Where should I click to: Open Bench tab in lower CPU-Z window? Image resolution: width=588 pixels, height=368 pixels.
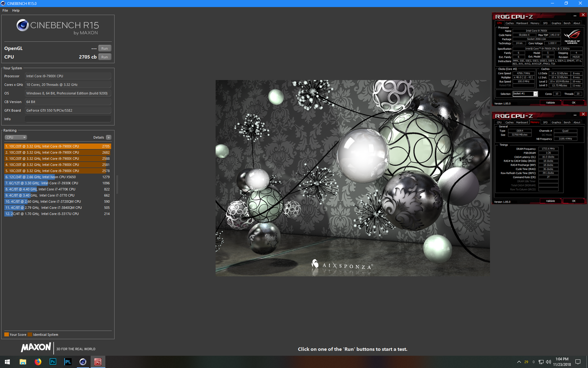pyautogui.click(x=567, y=122)
